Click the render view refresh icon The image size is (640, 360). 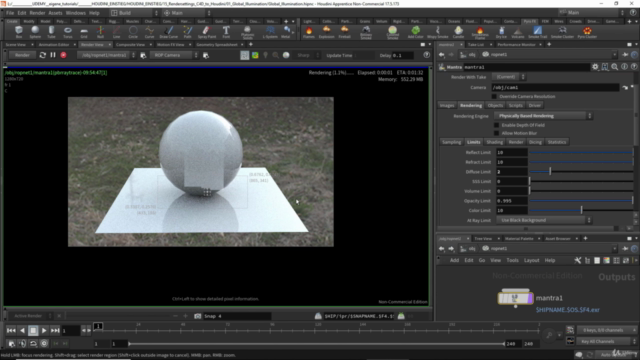(42, 55)
